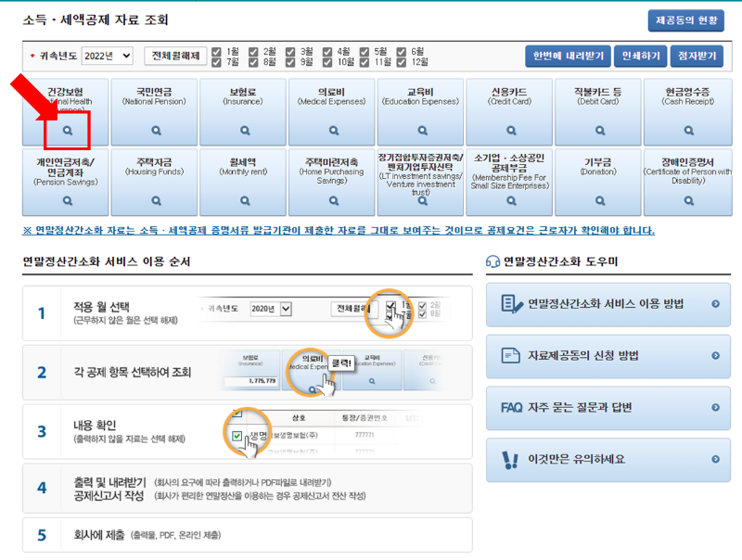Open the 건강보험 magnifier search icon
Viewport: 742px width, 560px height.
[68, 131]
